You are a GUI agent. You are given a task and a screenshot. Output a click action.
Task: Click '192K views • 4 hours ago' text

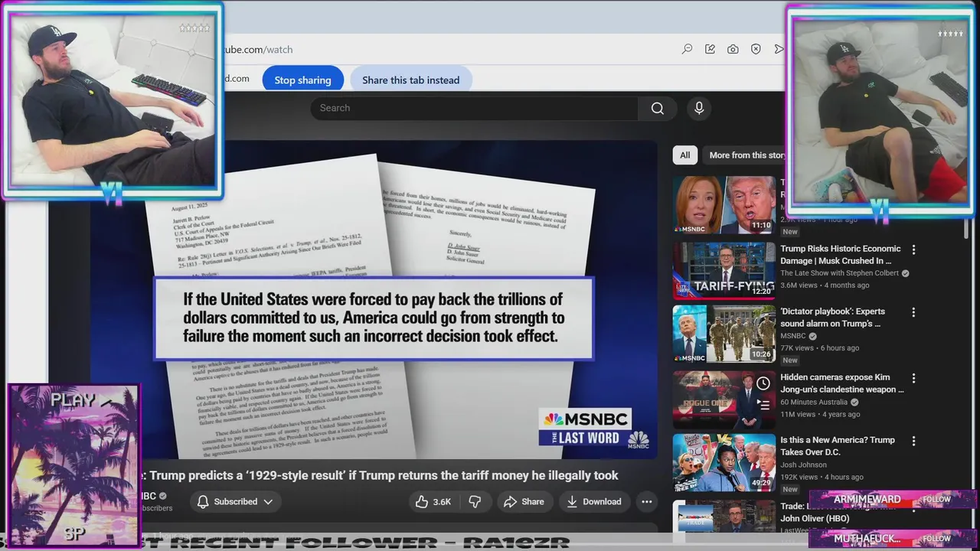(x=822, y=477)
